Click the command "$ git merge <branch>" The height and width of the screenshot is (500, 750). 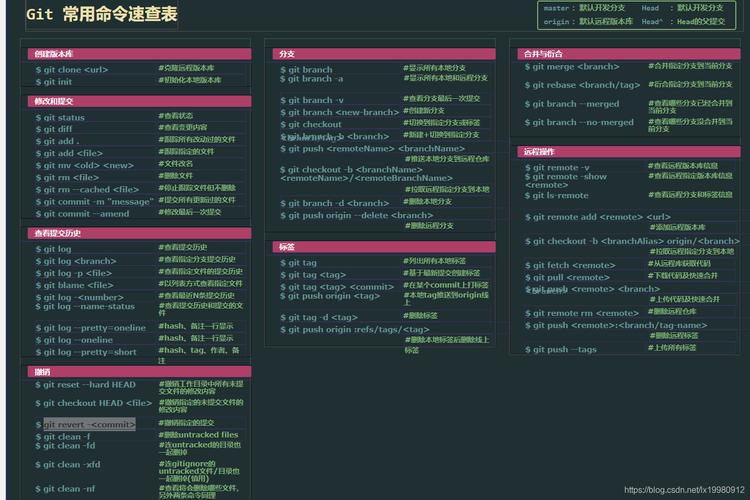(x=572, y=67)
